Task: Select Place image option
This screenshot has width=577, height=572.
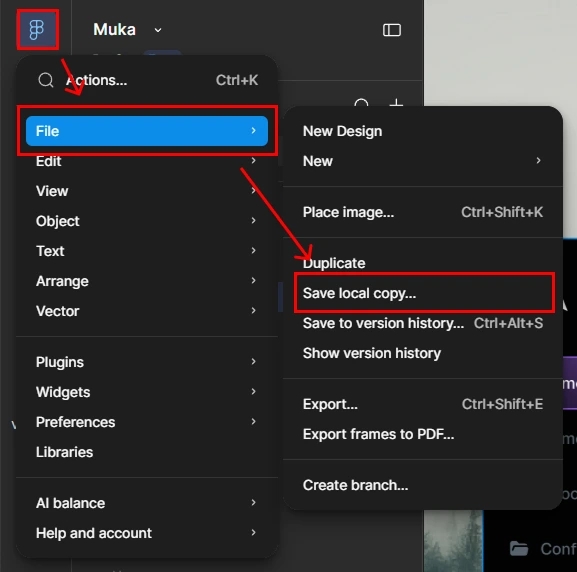Action: [423, 212]
